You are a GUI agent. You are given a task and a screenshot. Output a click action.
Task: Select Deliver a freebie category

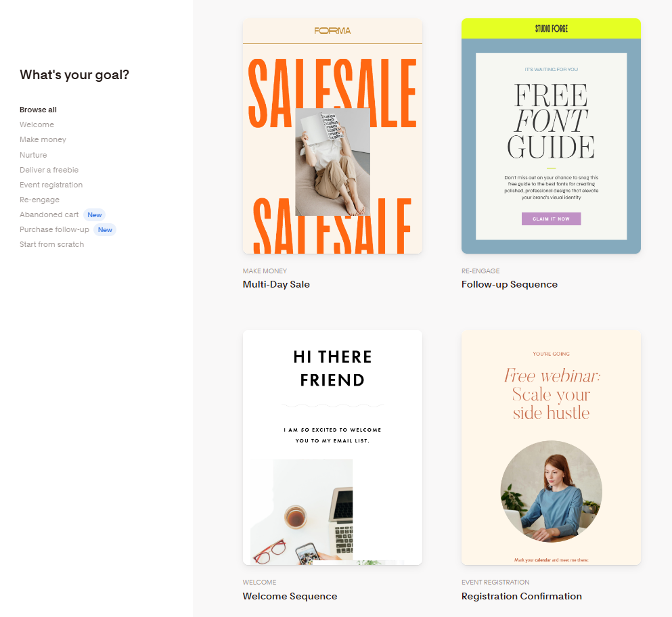pyautogui.click(x=49, y=170)
